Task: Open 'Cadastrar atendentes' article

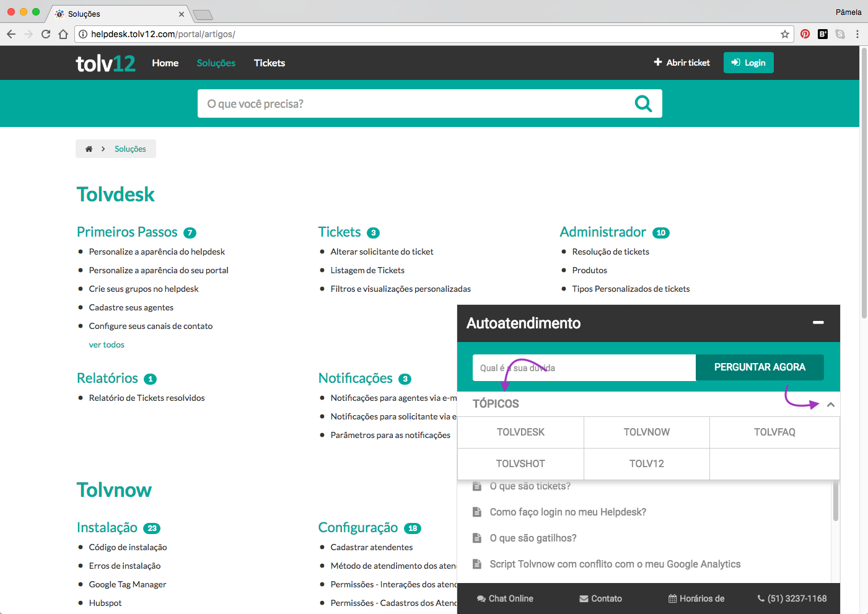Action: [x=372, y=547]
